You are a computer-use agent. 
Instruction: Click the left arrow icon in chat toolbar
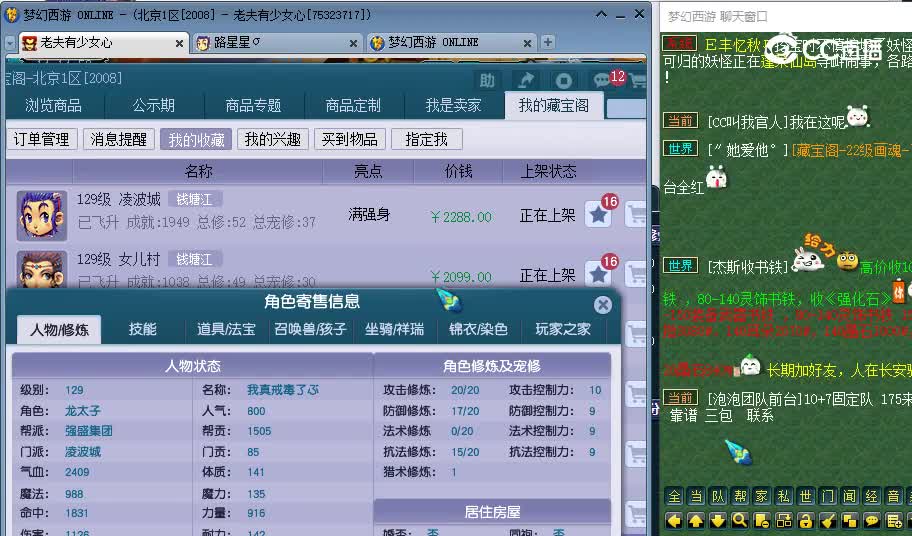tap(673, 520)
